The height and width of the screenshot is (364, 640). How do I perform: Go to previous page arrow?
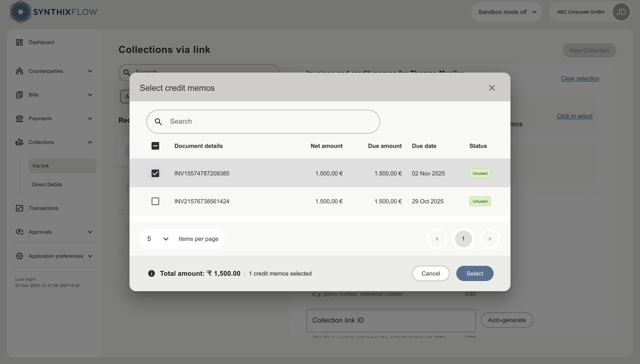437,239
